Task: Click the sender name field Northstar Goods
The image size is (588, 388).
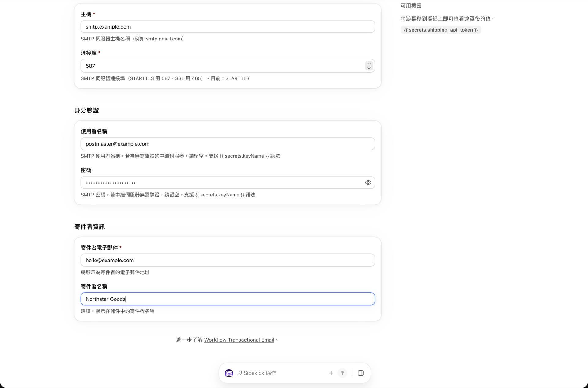Action: [228, 299]
